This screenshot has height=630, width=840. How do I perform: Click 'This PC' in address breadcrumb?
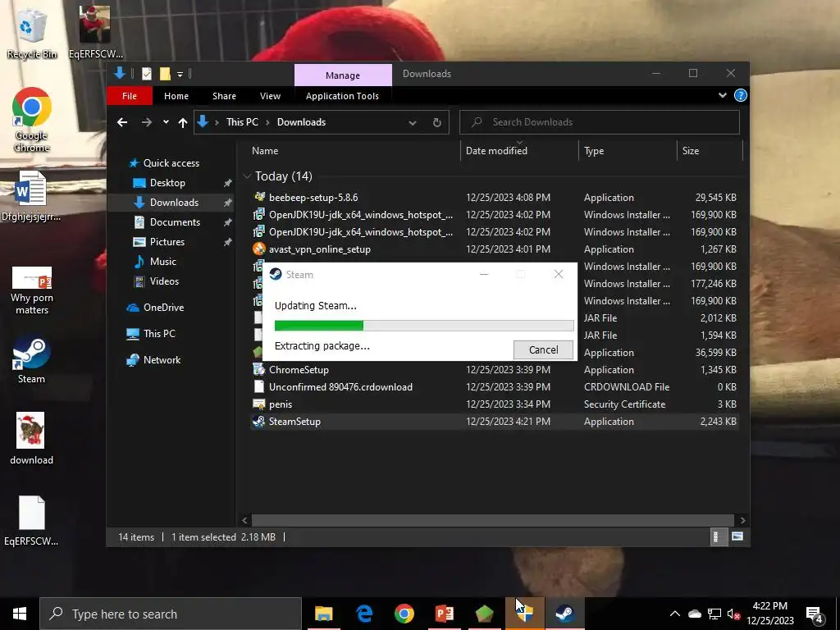[x=242, y=122]
